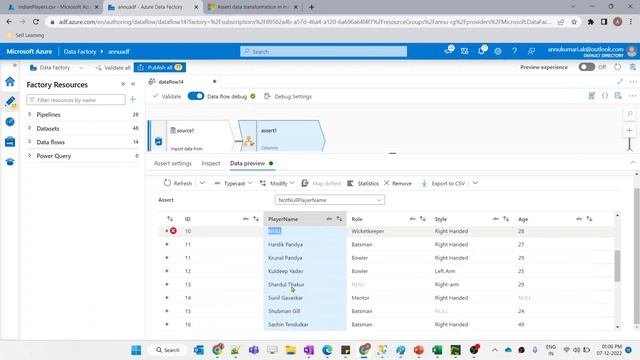Screen dimensions: 640x360
Task: Open Debug Settings
Action: 288,96
